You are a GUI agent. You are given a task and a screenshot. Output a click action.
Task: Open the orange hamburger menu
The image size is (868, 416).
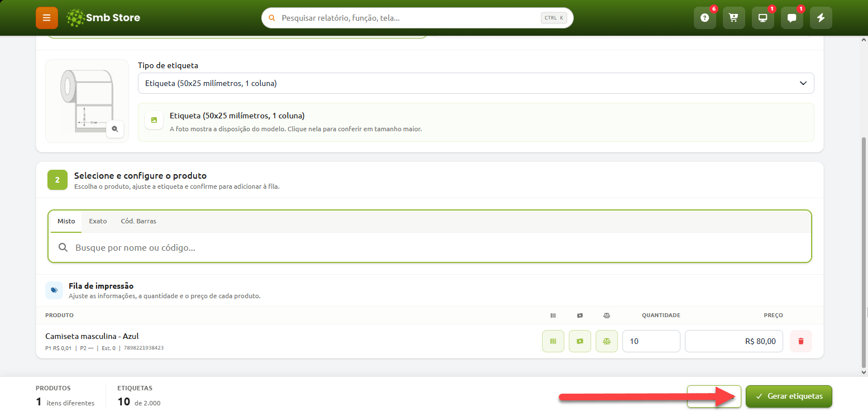(x=47, y=18)
